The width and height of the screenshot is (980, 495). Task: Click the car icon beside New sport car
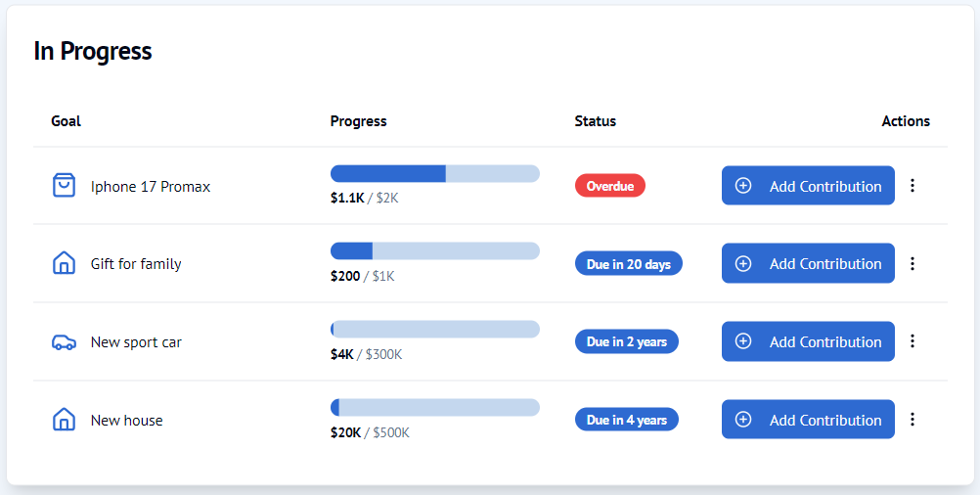[x=64, y=342]
